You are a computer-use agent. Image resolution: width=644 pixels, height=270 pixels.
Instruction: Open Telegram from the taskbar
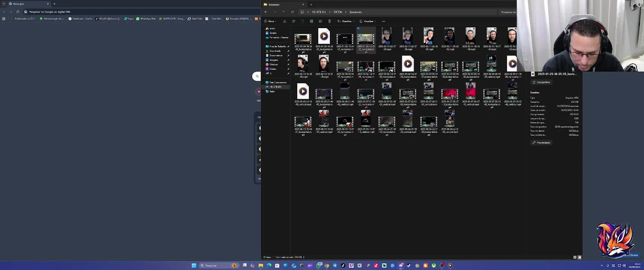(x=335, y=265)
